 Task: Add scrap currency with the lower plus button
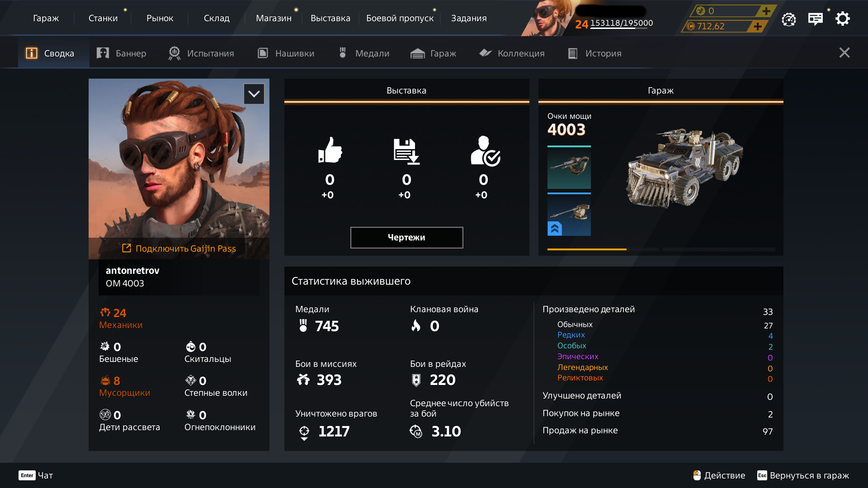pyautogui.click(x=758, y=27)
